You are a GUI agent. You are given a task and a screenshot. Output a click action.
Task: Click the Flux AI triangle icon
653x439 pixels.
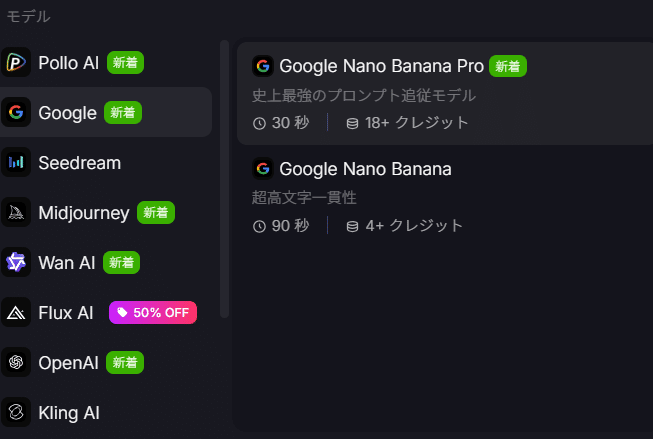(16, 313)
